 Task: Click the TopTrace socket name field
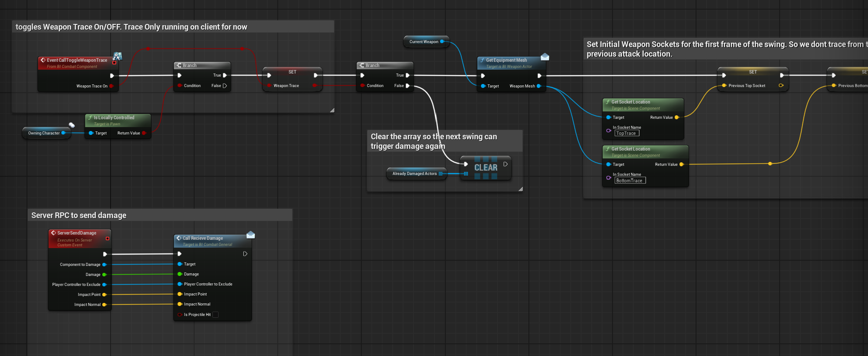(x=626, y=134)
